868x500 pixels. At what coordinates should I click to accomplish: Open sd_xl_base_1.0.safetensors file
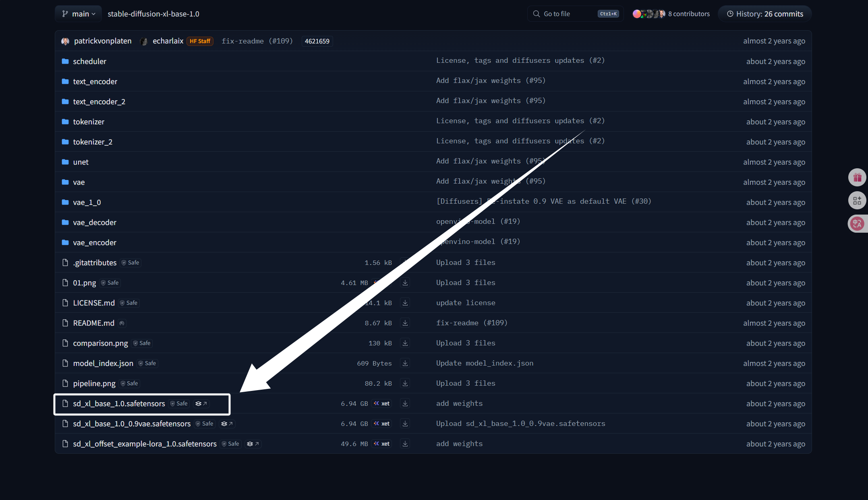point(119,403)
